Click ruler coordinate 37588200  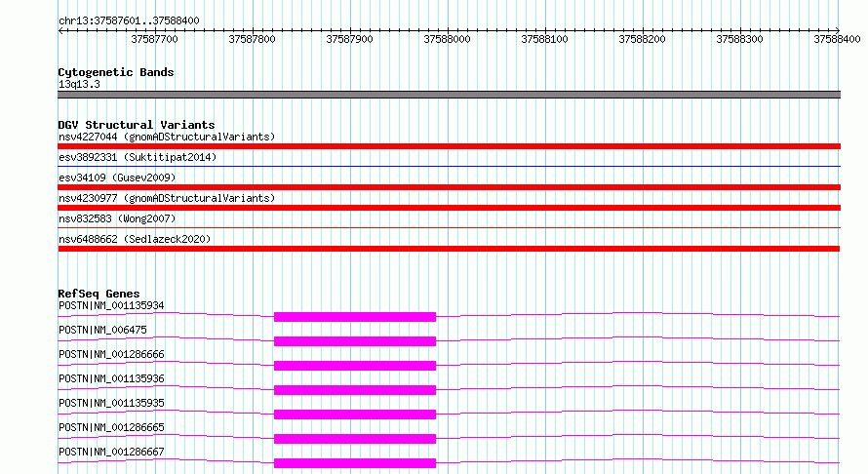click(642, 39)
